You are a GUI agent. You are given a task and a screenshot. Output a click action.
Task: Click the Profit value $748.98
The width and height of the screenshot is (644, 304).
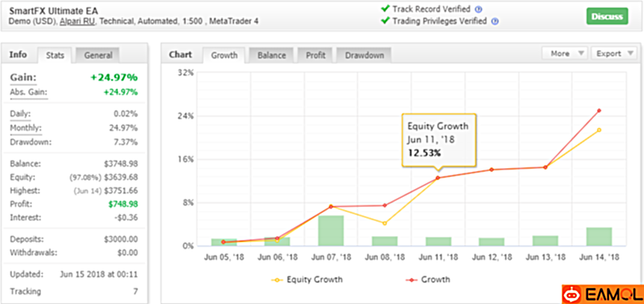coord(123,204)
